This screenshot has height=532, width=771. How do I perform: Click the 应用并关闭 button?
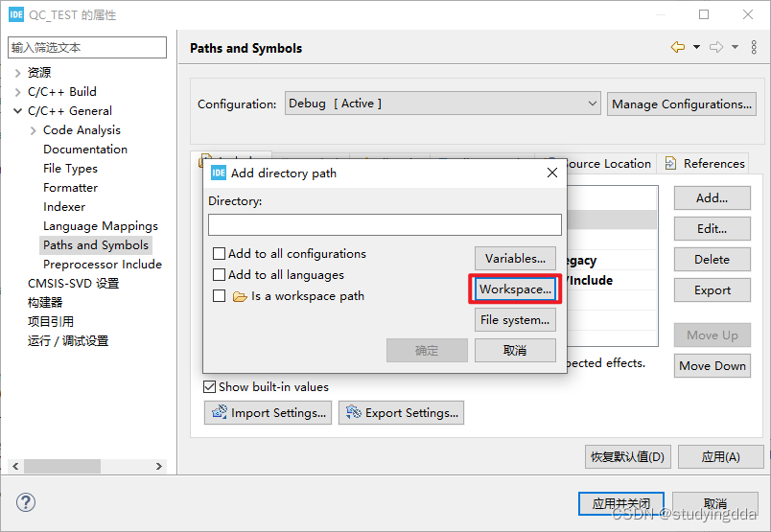click(x=621, y=503)
